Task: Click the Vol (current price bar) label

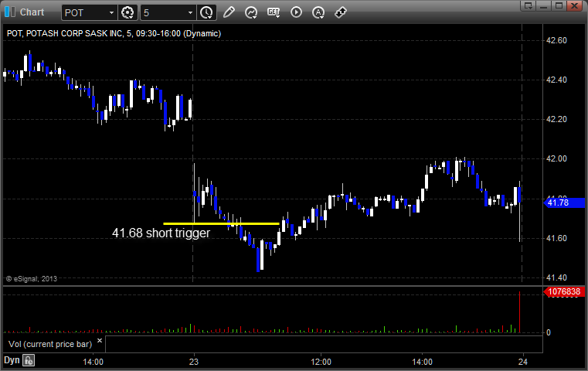Action: click(50, 344)
